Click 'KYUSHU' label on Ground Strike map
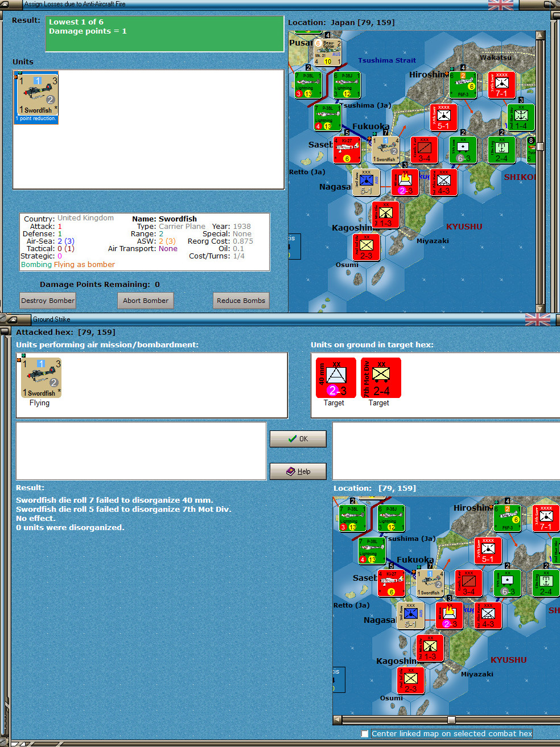The width and height of the screenshot is (560, 747). [508, 660]
